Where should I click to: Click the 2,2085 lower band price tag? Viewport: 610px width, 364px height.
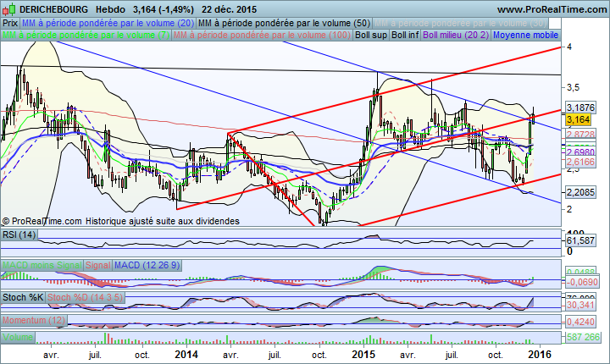581,192
